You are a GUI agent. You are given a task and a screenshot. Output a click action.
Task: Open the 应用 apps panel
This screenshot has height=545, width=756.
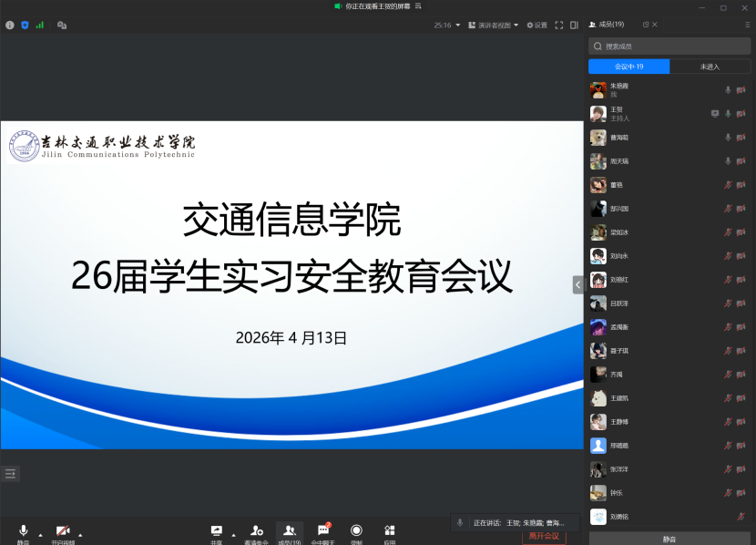[x=389, y=530]
